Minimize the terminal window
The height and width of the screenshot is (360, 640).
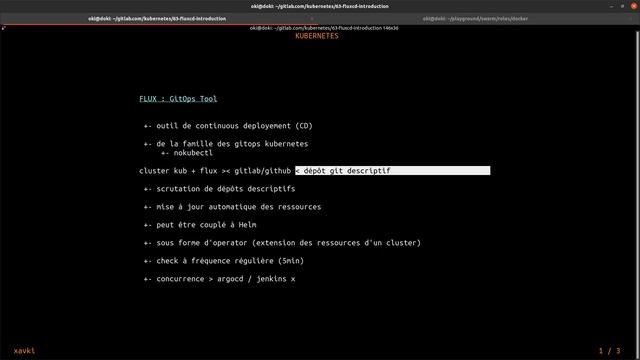tap(611, 6)
